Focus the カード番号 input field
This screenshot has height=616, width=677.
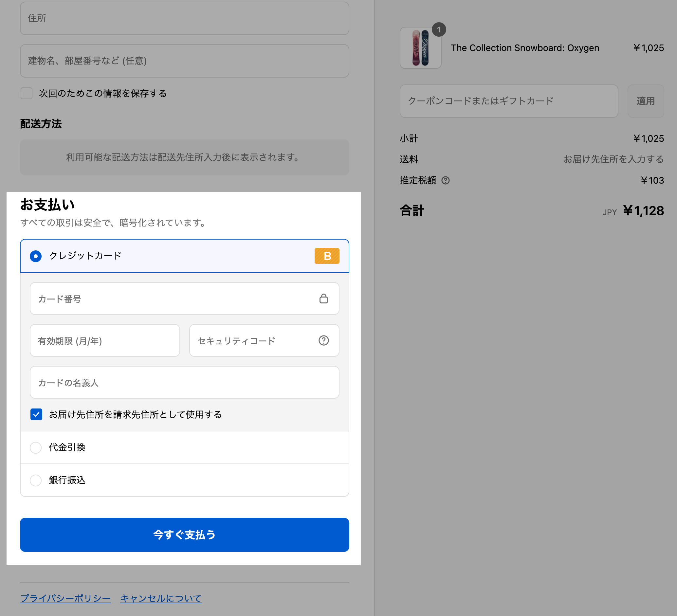pos(184,299)
